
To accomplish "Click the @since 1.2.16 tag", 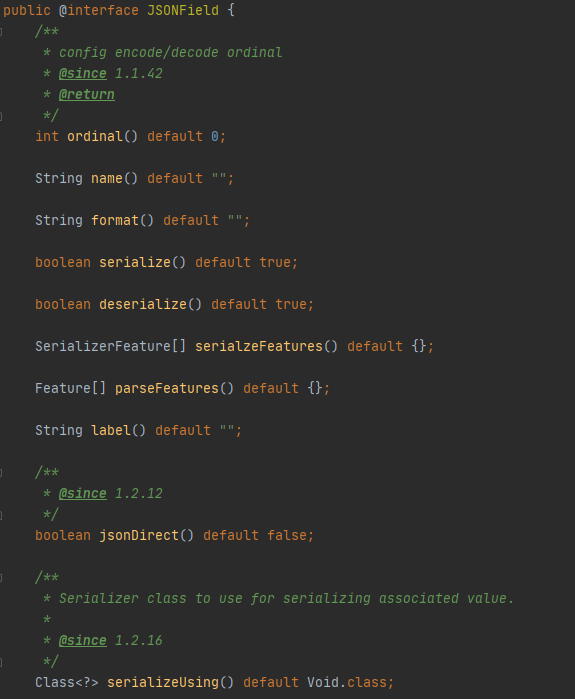I will pos(82,641).
